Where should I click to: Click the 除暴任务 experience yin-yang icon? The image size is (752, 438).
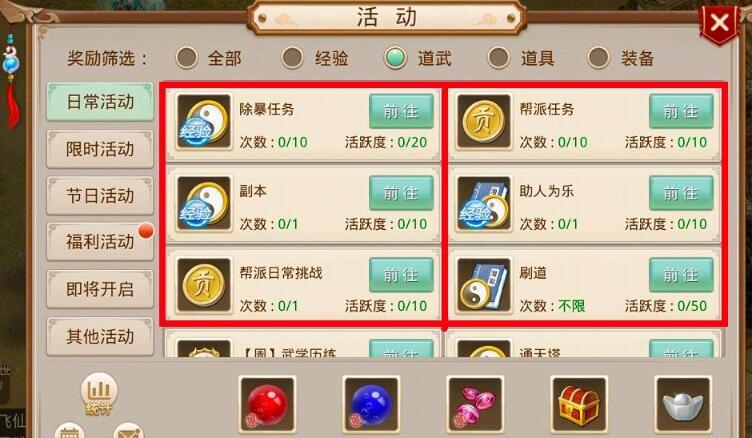tap(204, 121)
